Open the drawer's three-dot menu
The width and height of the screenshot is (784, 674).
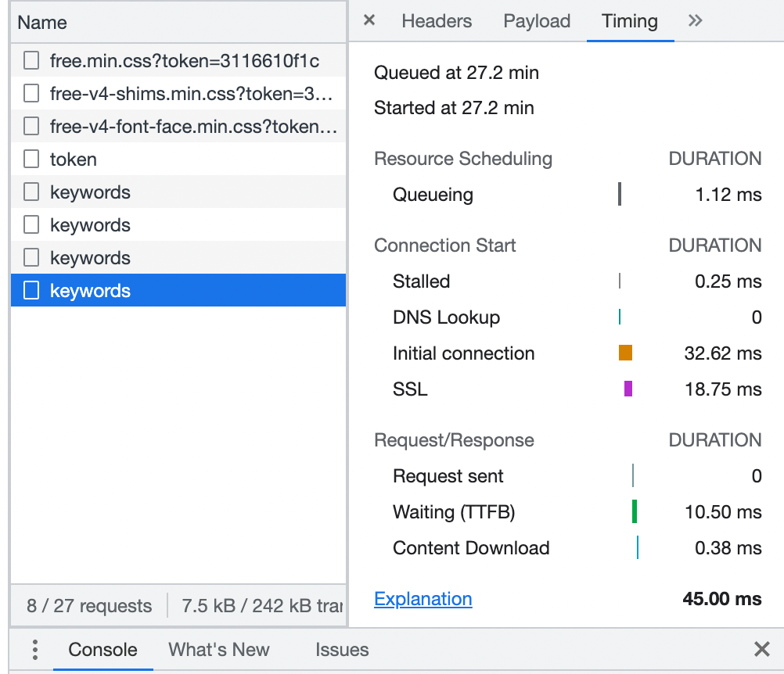[35, 650]
